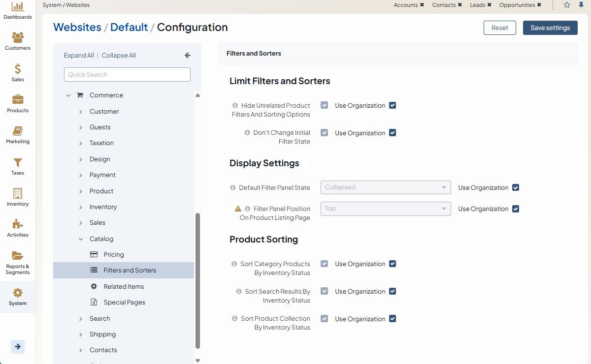Viewport: 591px width, 364px height.
Task: Expand the Customer tree node
Action: (x=81, y=112)
